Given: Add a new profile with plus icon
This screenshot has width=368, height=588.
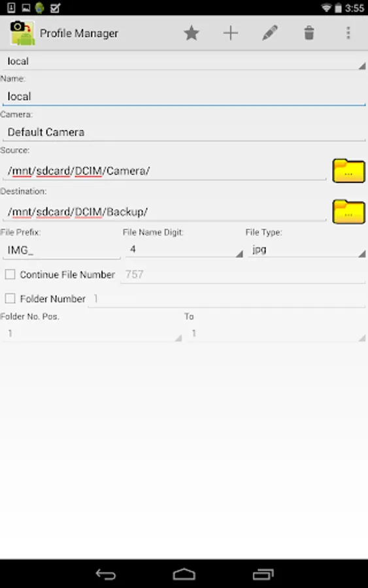Looking at the screenshot, I should tap(231, 33).
